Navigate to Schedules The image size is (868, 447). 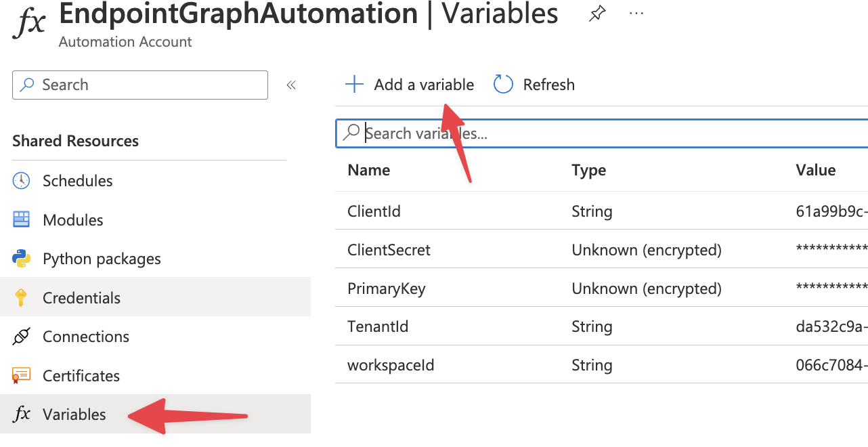[77, 180]
